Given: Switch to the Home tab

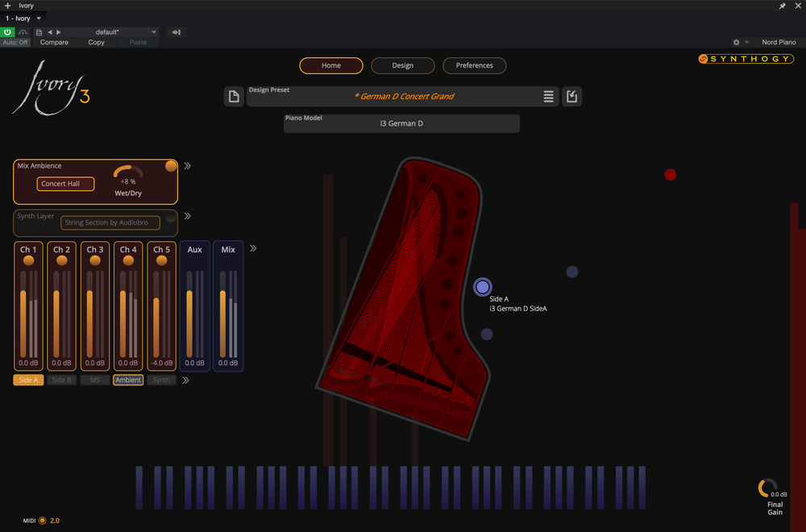Looking at the screenshot, I should pos(331,65).
